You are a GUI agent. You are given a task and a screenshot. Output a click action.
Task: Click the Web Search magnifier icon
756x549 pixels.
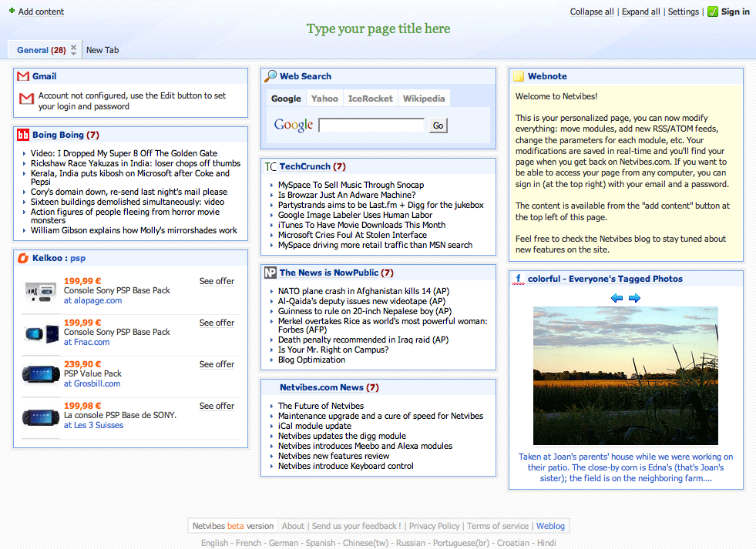[270, 76]
